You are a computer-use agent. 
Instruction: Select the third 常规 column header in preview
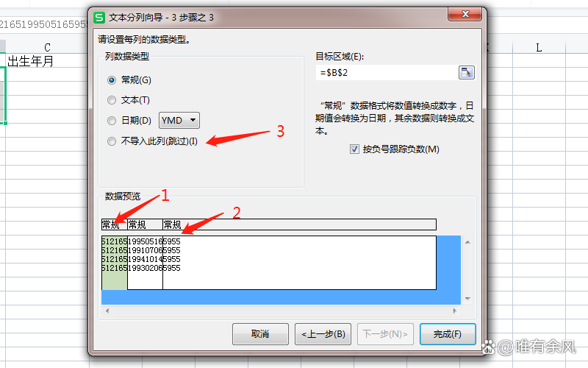tap(299, 224)
